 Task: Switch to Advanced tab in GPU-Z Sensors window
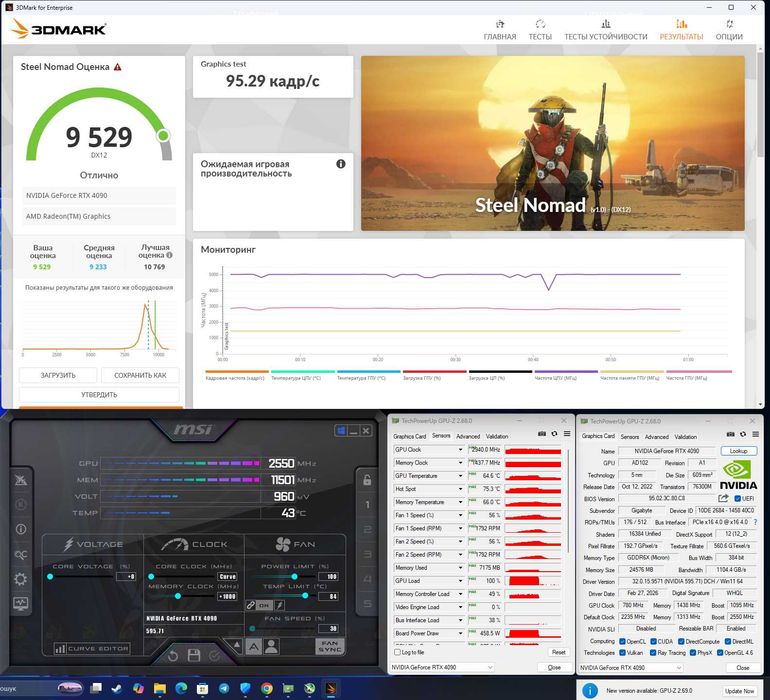(x=468, y=436)
